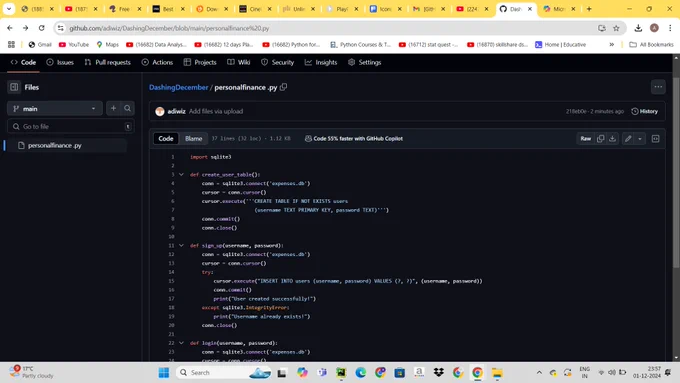The image size is (680, 383).
Task: Open YouTube bookmark
Action: click(74, 44)
